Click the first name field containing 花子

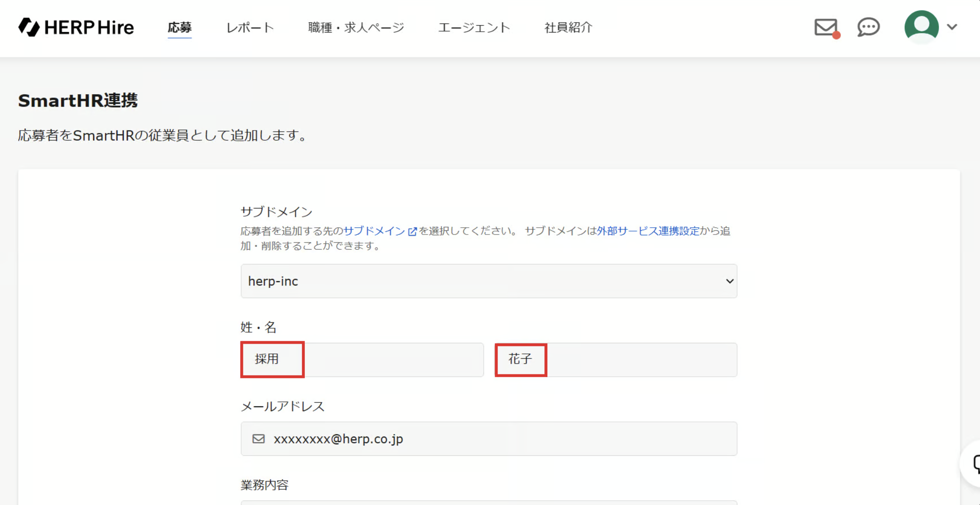tap(616, 359)
